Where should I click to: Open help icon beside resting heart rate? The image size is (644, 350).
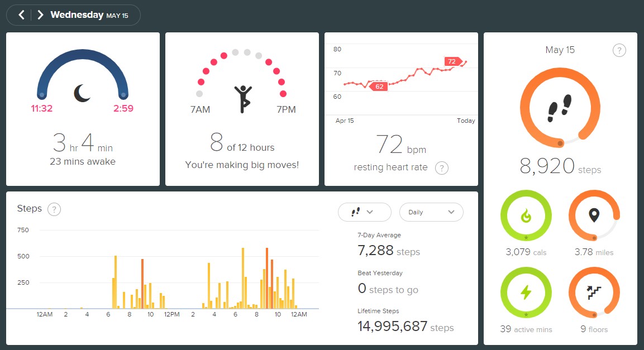441,168
